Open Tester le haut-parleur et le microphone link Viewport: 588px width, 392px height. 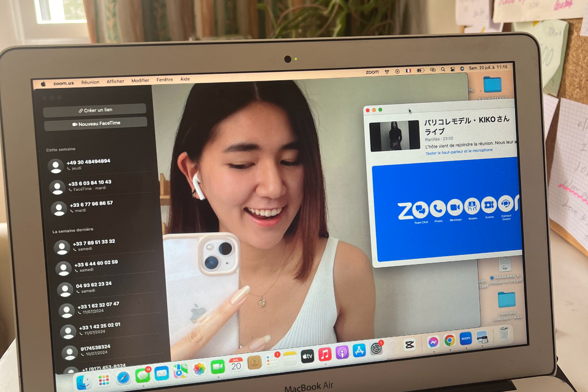click(459, 151)
